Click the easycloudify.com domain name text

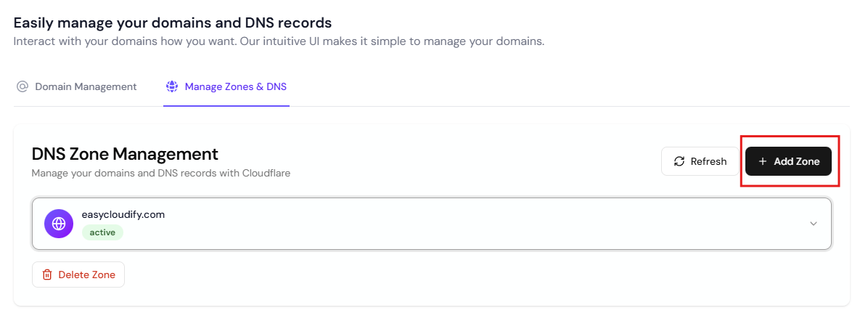pos(123,215)
